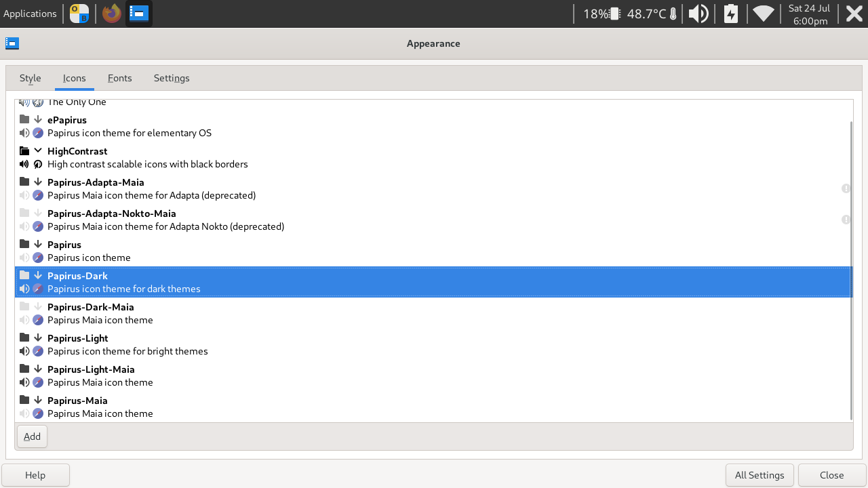This screenshot has height=488, width=868.
Task: Click the warning icon on Papirus-Adapta-Nokto-Maia row
Action: 846,220
